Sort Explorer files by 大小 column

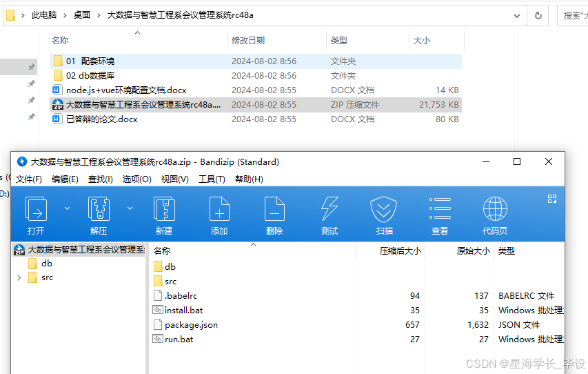coord(422,40)
